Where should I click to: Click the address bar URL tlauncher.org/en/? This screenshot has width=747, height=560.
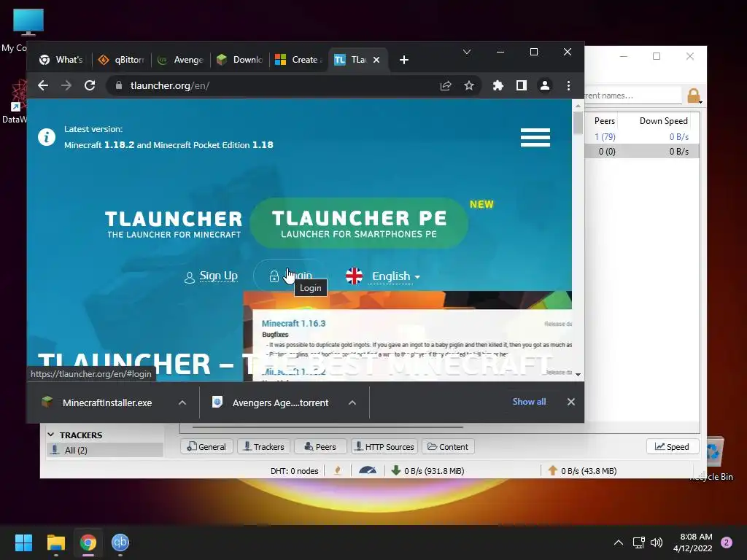pyautogui.click(x=170, y=86)
